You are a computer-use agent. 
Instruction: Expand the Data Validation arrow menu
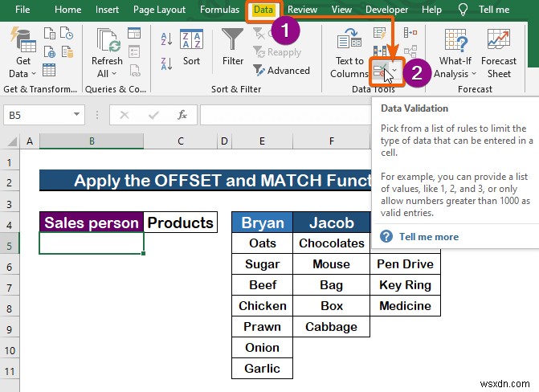pyautogui.click(x=394, y=71)
